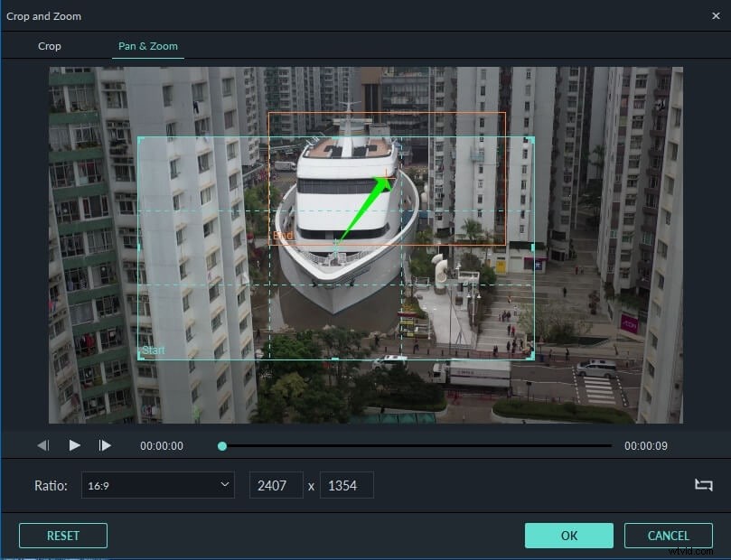Dismiss the dialog with CANCEL
The width and height of the screenshot is (731, 560).
669,535
